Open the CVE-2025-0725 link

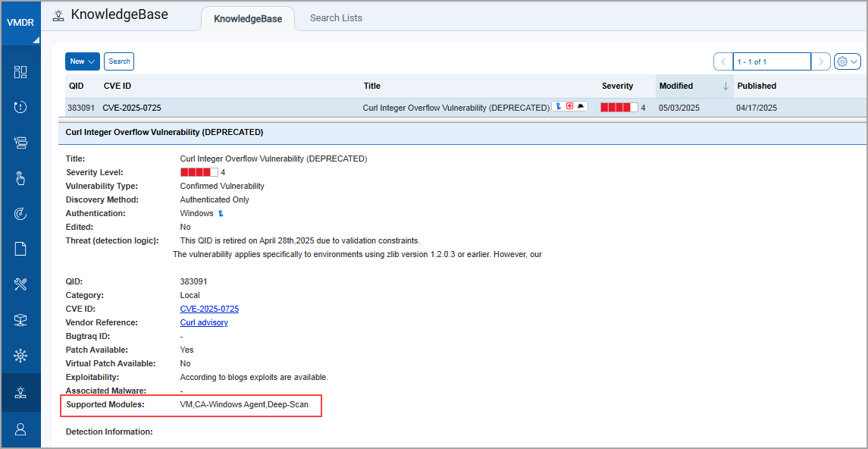(x=209, y=309)
